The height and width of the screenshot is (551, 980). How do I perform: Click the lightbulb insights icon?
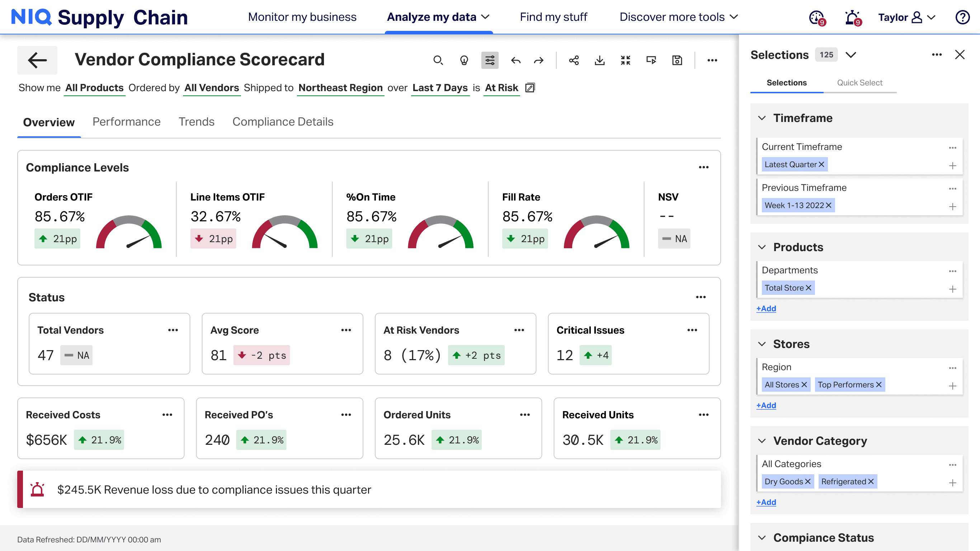click(x=464, y=60)
